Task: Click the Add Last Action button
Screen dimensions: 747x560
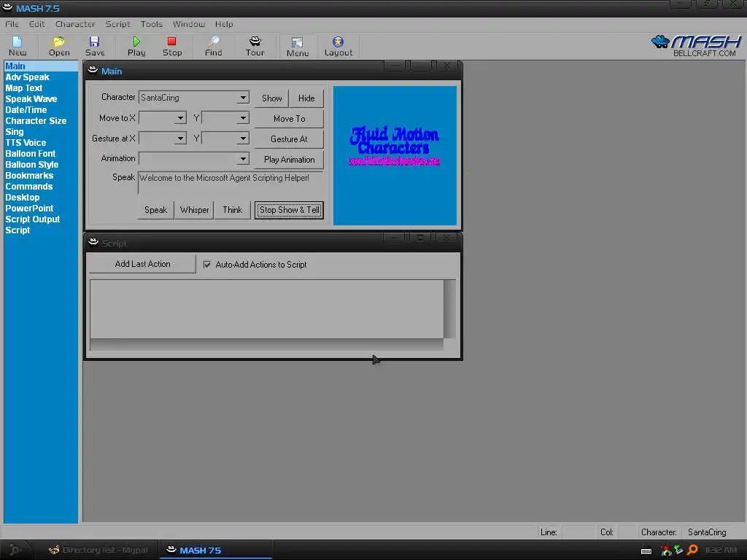Action: (142, 264)
